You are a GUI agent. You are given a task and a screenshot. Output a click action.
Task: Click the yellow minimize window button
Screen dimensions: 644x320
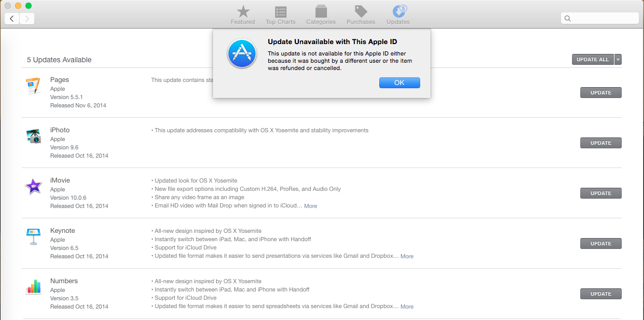pos(18,6)
